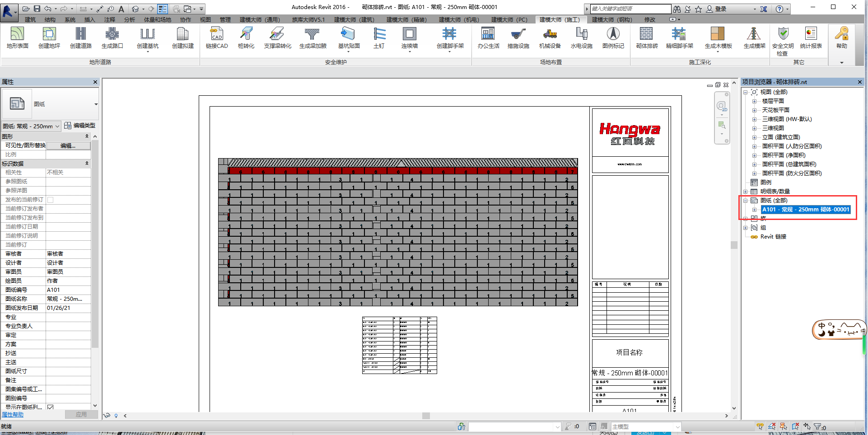Expand the 立面 (建筑立面) node

(754, 137)
